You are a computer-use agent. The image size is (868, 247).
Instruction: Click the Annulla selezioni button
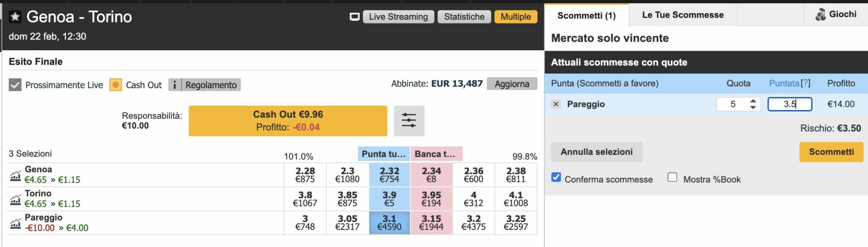(x=596, y=152)
